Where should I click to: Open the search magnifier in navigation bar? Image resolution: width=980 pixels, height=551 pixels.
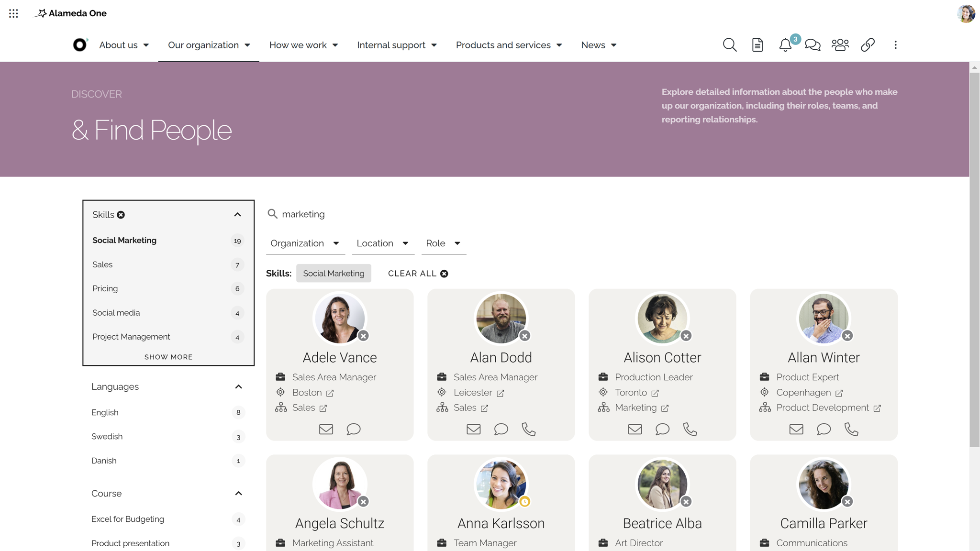729,45
